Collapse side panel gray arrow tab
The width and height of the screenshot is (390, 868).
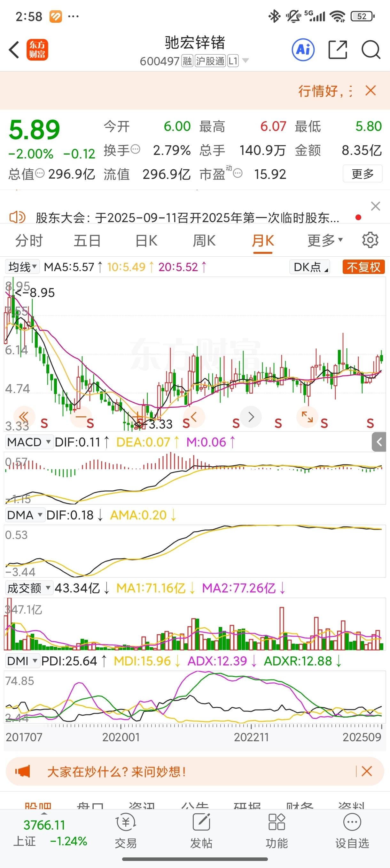[x=379, y=442]
